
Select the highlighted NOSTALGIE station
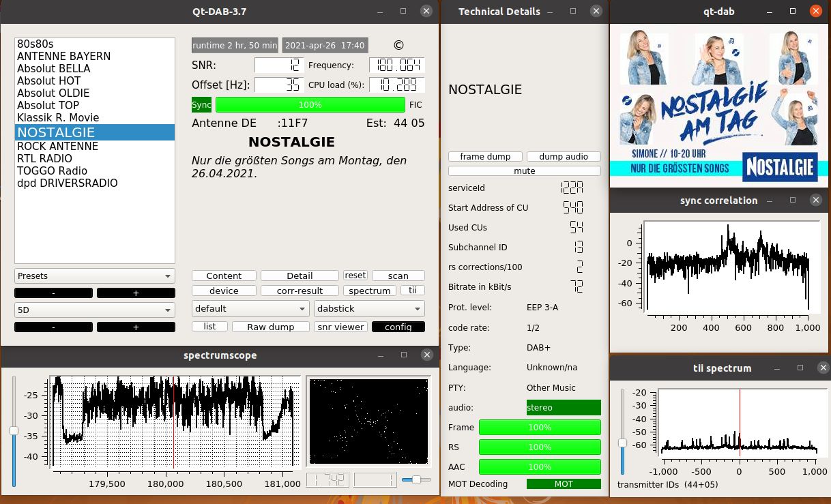[95, 132]
